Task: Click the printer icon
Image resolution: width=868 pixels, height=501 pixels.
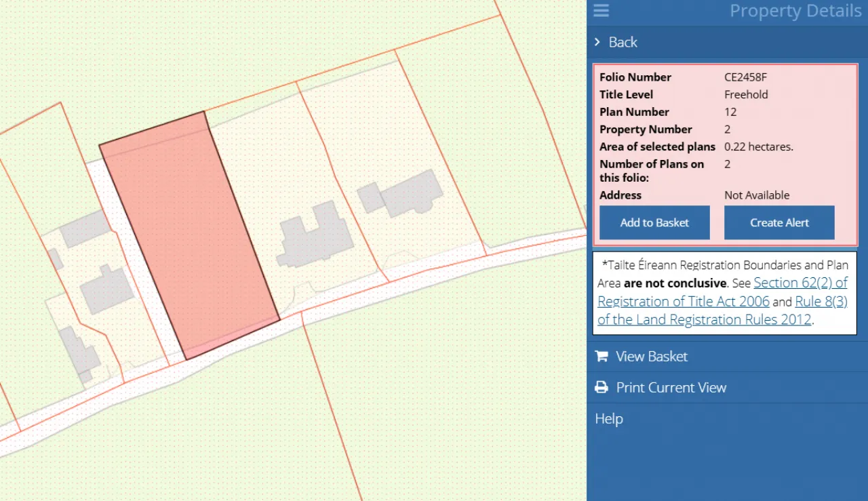Action: pos(601,388)
